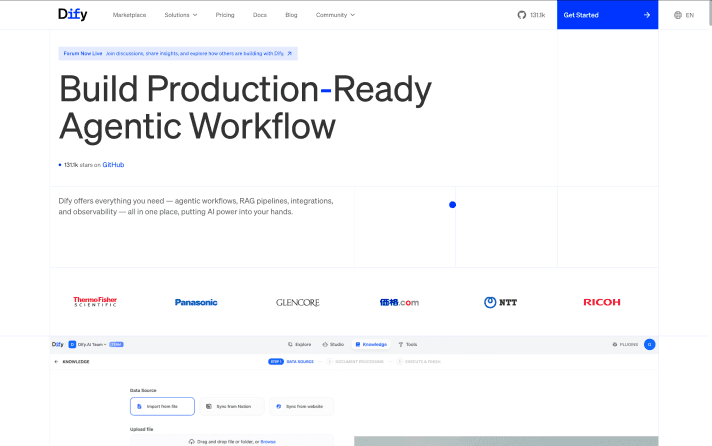
Task: Click the external arrow icon on forum banner
Action: [290, 54]
